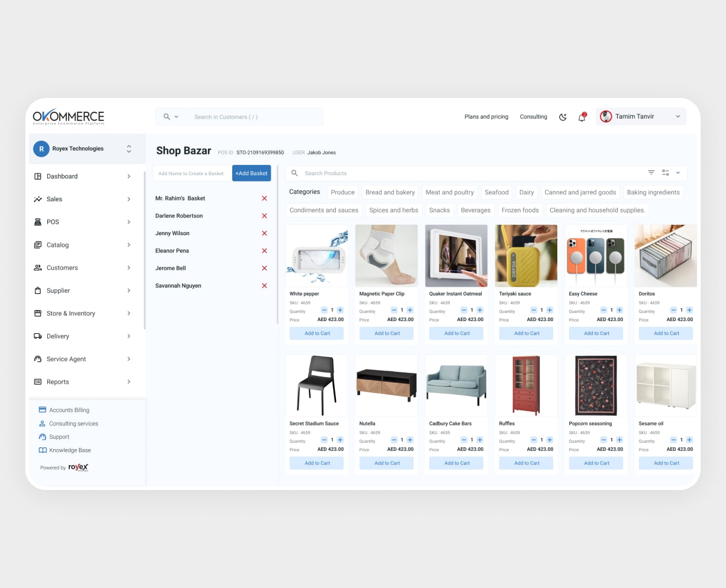Remove Jenny Wilson's basket with the red X
Viewport: 726px width, 588px height.
[264, 233]
